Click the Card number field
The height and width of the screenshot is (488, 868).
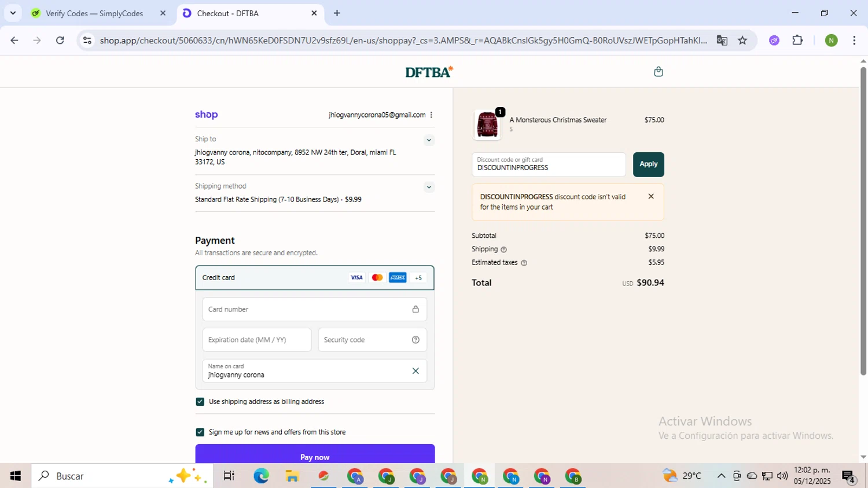(x=315, y=310)
